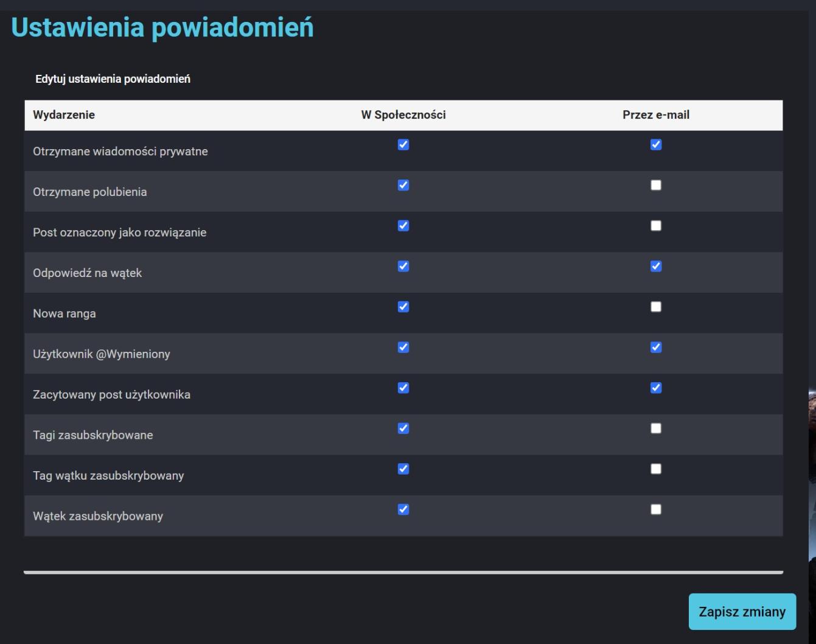Image resolution: width=816 pixels, height=644 pixels.
Task: Check email box for Tag wątku zasubskrybowany
Action: click(656, 469)
